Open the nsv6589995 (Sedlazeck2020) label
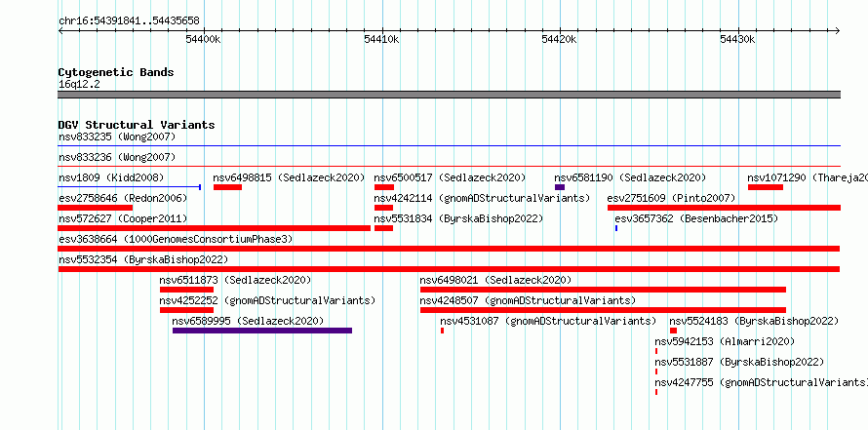 point(248,321)
